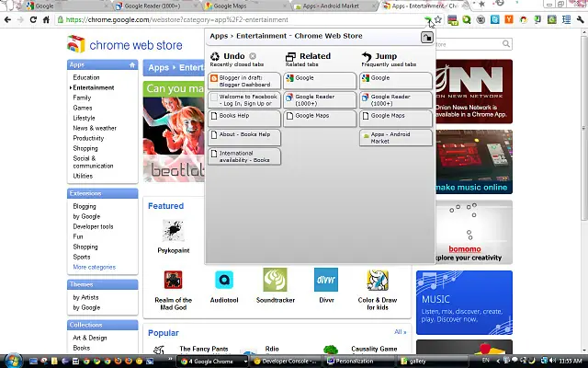Open the Utilities category

(83, 176)
